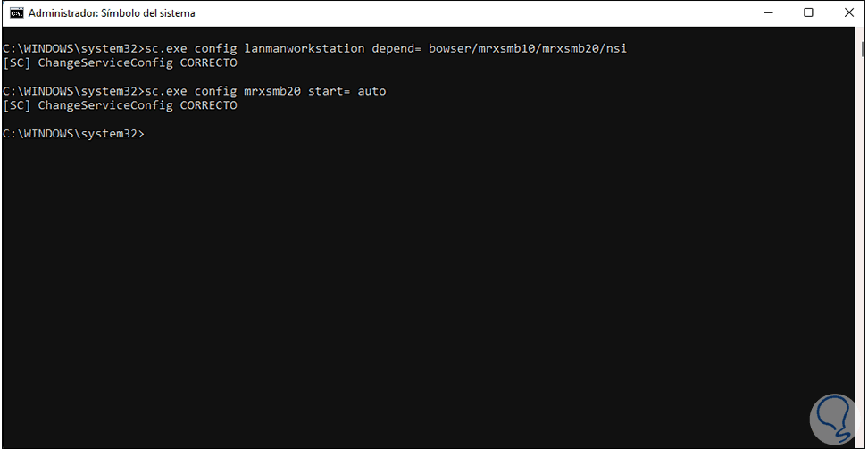The image size is (868, 449).
Task: Click the 'config' word in the first command
Action: [x=217, y=48]
